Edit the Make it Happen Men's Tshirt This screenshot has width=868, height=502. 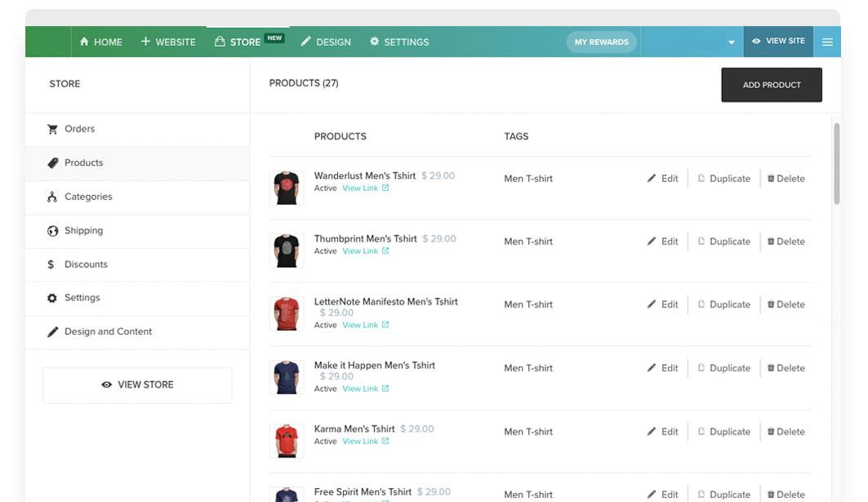click(x=662, y=368)
